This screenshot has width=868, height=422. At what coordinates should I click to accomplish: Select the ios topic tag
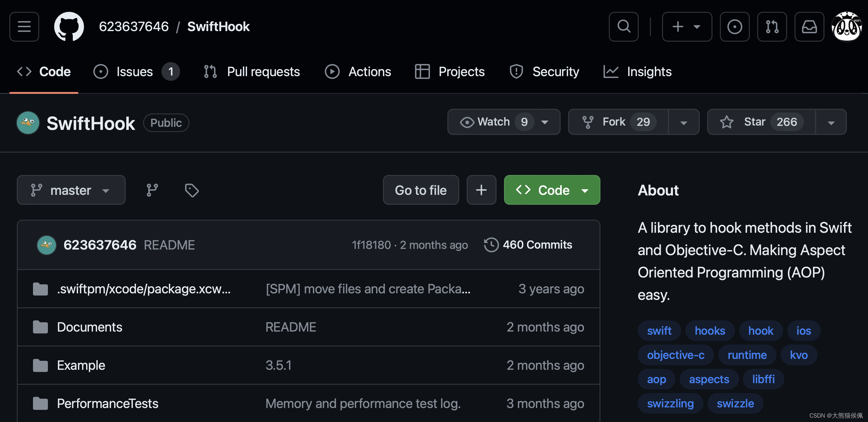(x=804, y=331)
